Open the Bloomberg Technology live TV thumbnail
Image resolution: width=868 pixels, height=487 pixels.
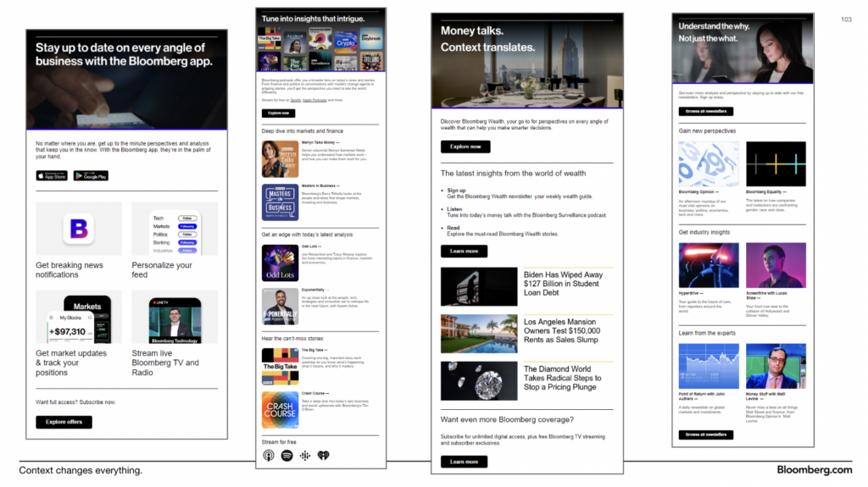point(175,317)
